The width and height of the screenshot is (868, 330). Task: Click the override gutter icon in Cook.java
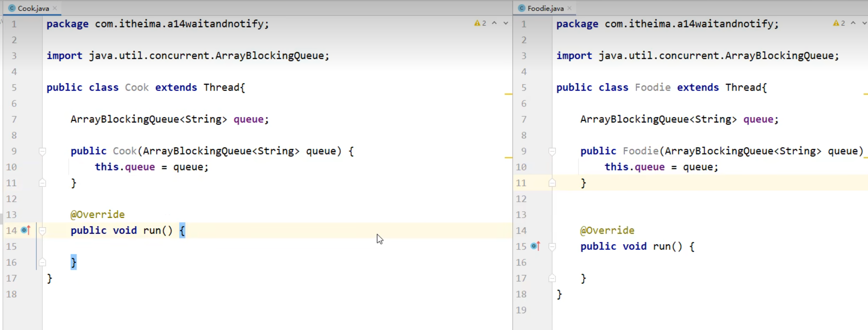click(x=26, y=230)
